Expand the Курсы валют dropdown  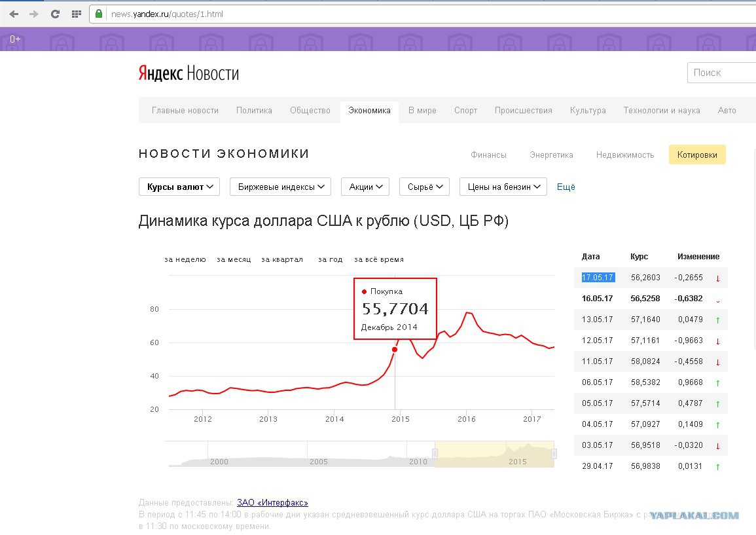tap(179, 187)
